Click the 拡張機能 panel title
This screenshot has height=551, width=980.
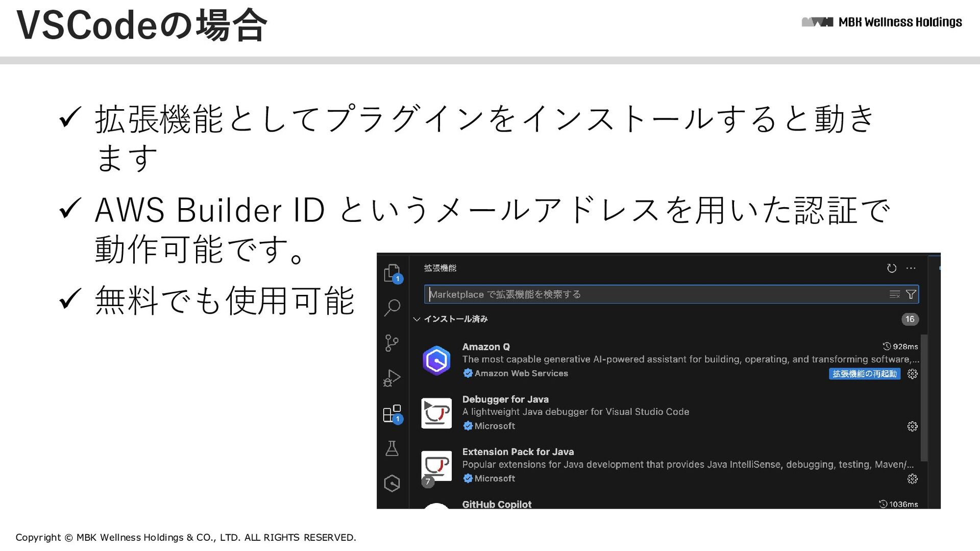[x=440, y=268]
